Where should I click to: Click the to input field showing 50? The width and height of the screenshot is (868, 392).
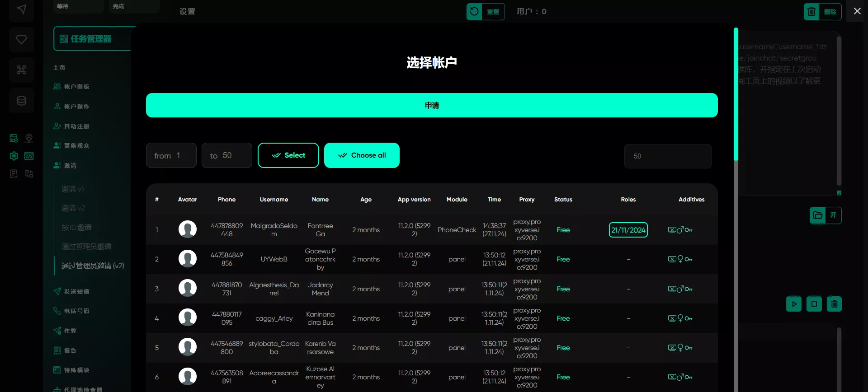pyautogui.click(x=227, y=155)
